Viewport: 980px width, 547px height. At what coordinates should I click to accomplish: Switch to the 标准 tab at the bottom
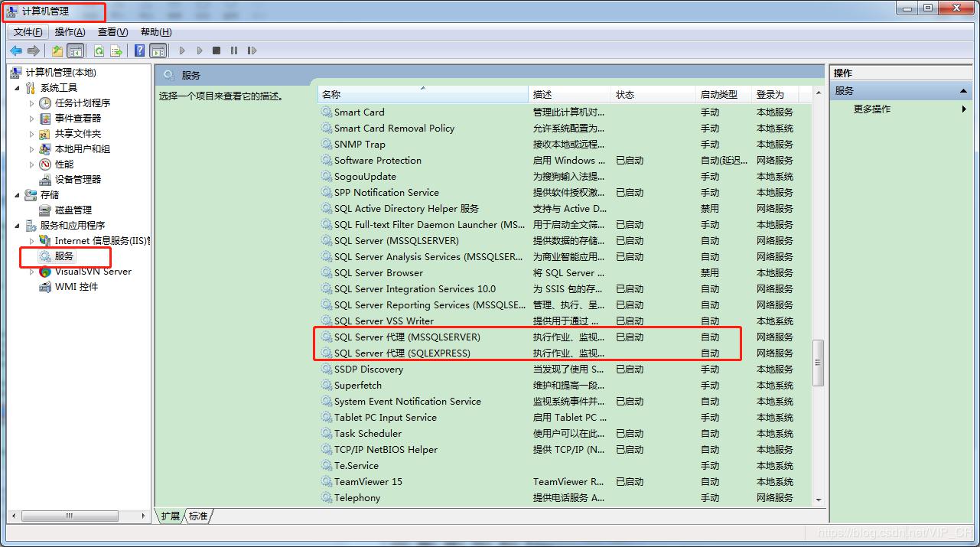click(x=197, y=516)
